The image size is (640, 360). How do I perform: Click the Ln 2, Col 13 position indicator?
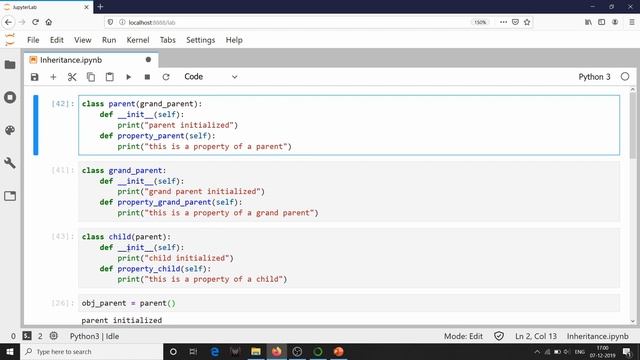[x=536, y=336]
